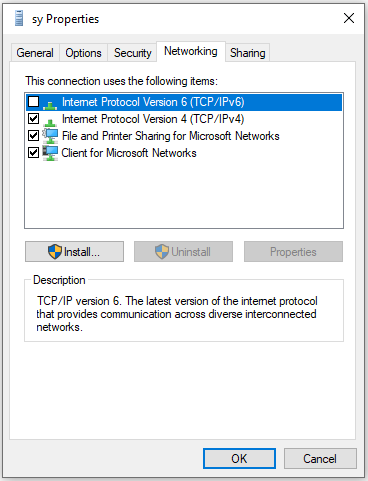368x481 pixels.
Task: Open the Options tab
Action: 83,53
